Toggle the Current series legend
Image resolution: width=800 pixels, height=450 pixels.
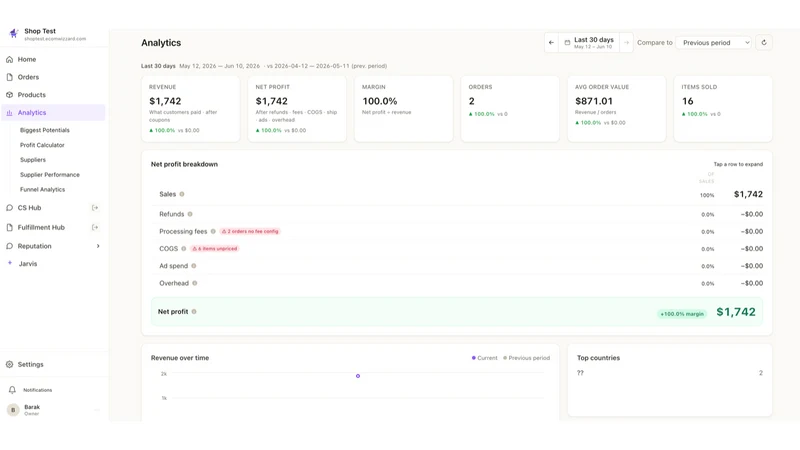485,358
